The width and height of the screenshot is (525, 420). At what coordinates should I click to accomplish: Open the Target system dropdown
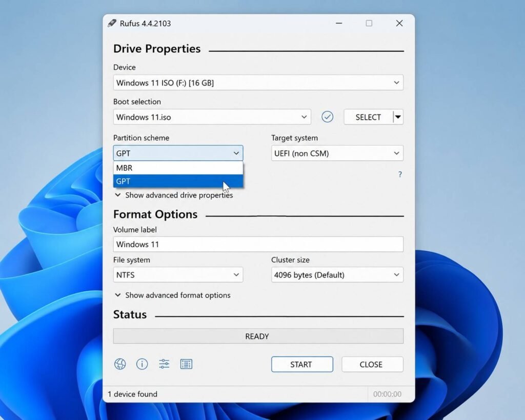pyautogui.click(x=337, y=153)
